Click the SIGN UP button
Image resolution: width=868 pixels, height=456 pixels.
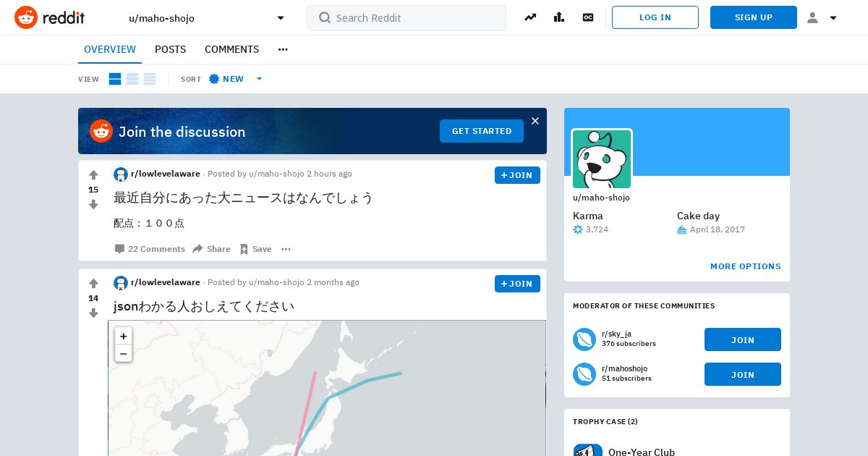(754, 17)
